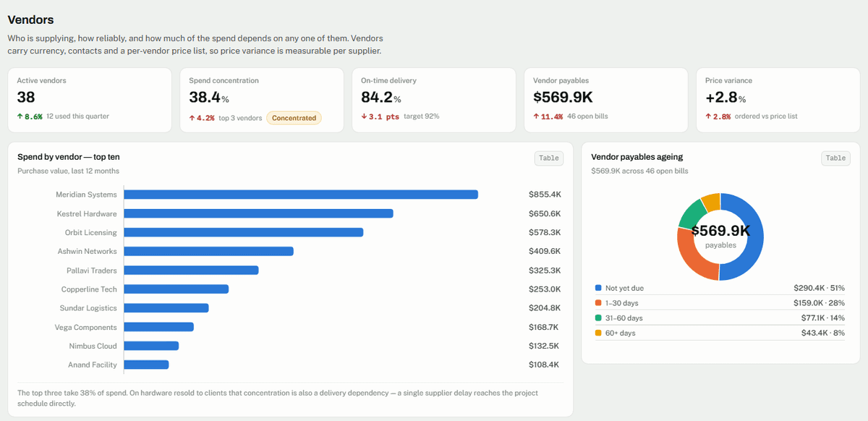Click the blue Not yet due legend swatch
This screenshot has height=421, width=868.
click(x=598, y=288)
